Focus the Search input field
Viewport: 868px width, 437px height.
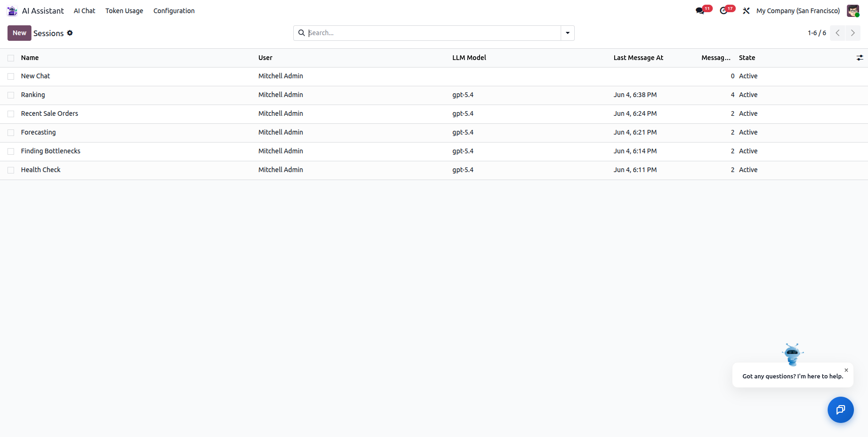434,33
